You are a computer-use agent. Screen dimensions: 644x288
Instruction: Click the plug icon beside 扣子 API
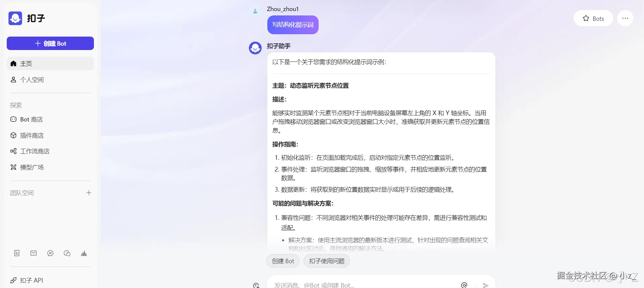pos(13,280)
